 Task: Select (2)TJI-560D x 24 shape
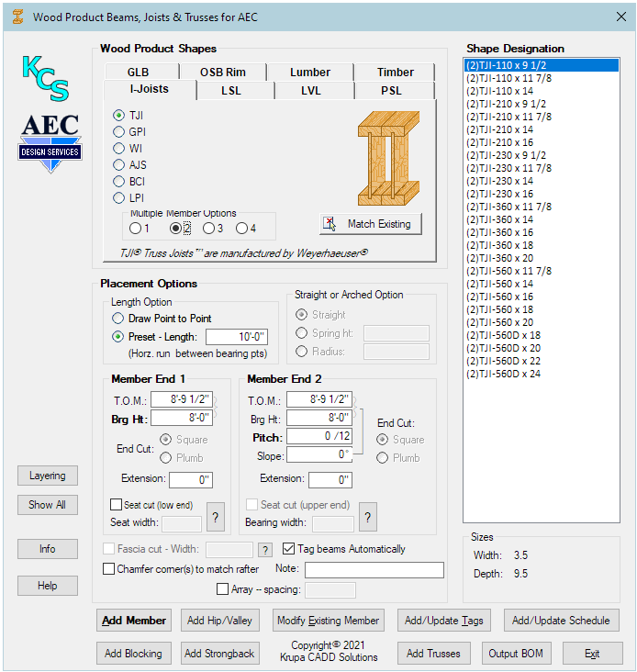(542, 374)
